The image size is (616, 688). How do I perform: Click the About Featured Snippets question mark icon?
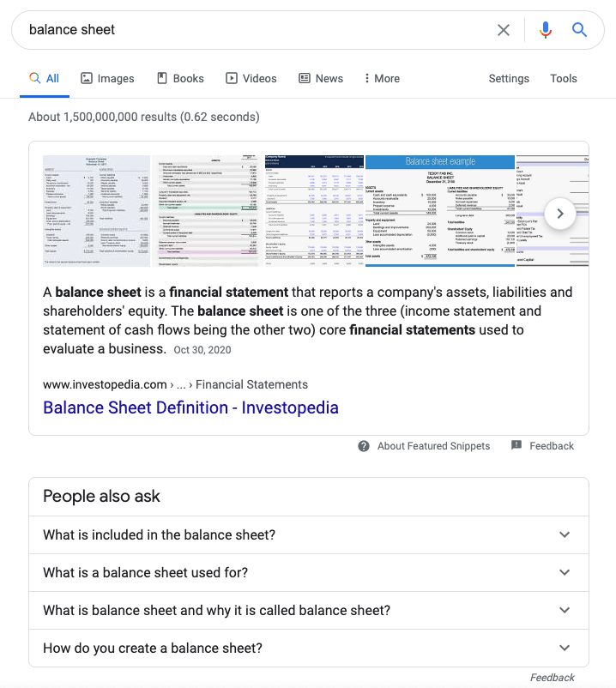pos(364,446)
